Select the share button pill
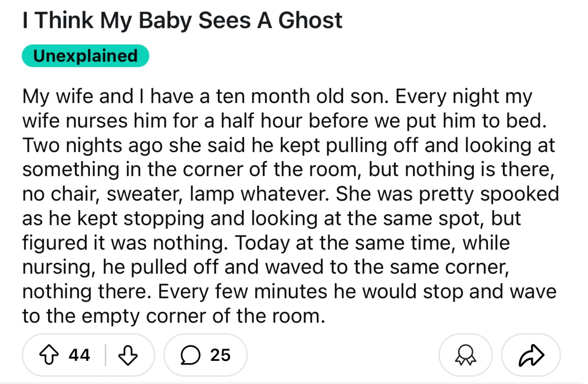This screenshot has width=588, height=384. [x=531, y=355]
